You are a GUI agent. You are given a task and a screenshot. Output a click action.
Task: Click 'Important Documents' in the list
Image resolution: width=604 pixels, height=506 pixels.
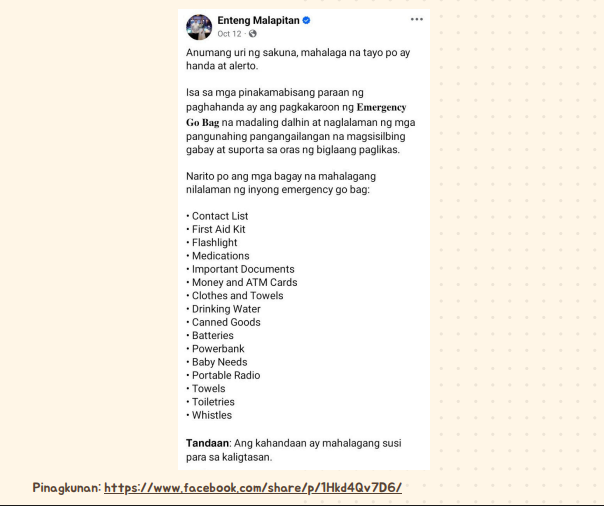[243, 269]
